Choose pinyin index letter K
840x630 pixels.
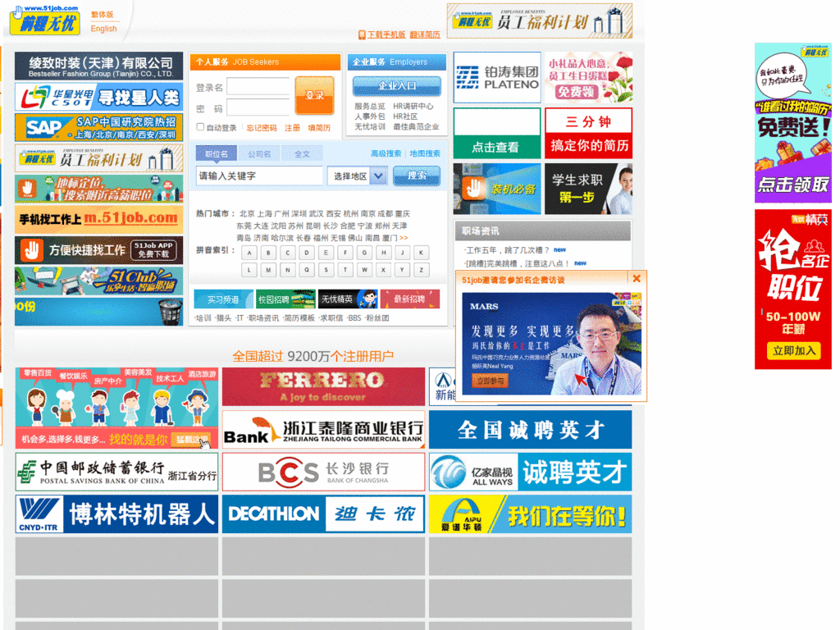click(x=422, y=253)
